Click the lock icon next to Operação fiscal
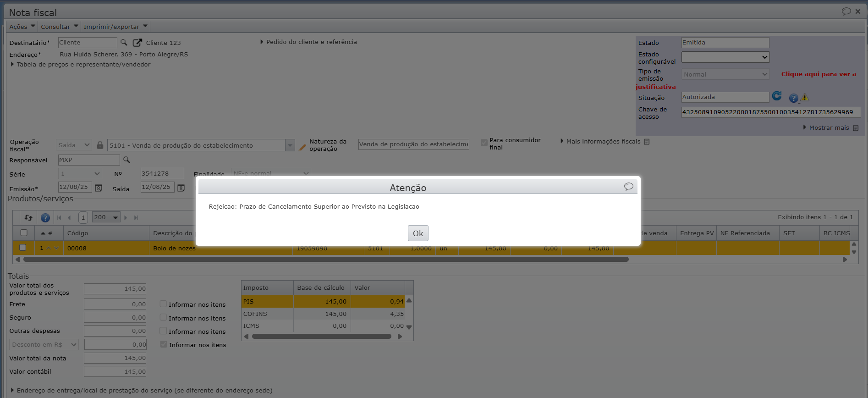This screenshot has width=868, height=398. (x=100, y=145)
